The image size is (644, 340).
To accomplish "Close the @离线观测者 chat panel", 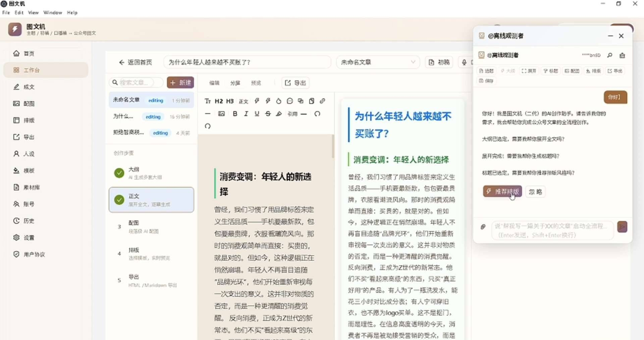I will pyautogui.click(x=621, y=36).
